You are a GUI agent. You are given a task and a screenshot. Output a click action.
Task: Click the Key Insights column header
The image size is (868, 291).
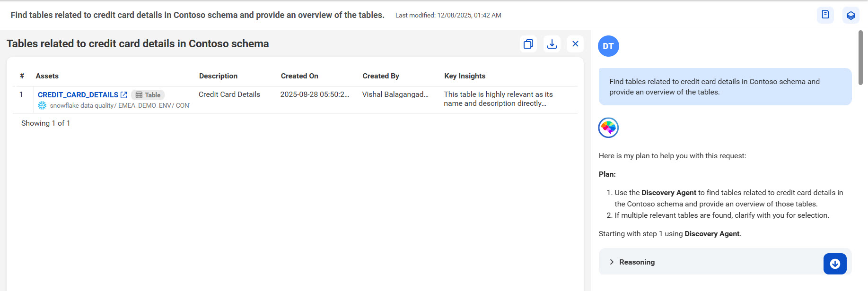click(465, 76)
